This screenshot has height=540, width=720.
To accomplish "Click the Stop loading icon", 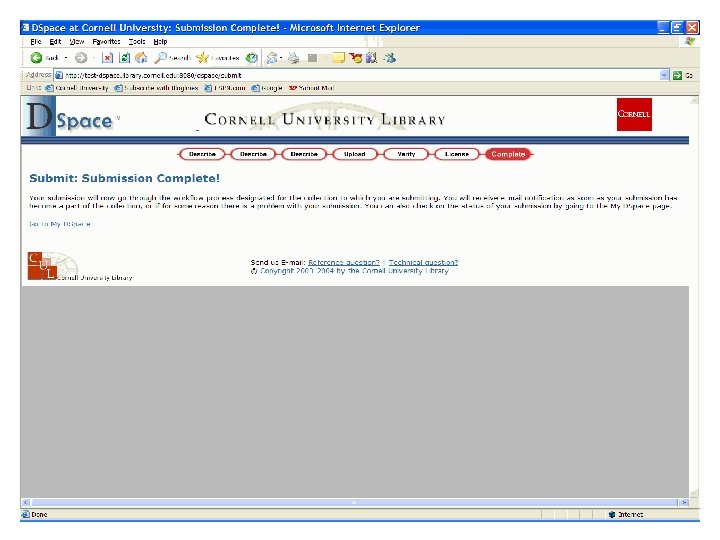I will click(x=107, y=58).
